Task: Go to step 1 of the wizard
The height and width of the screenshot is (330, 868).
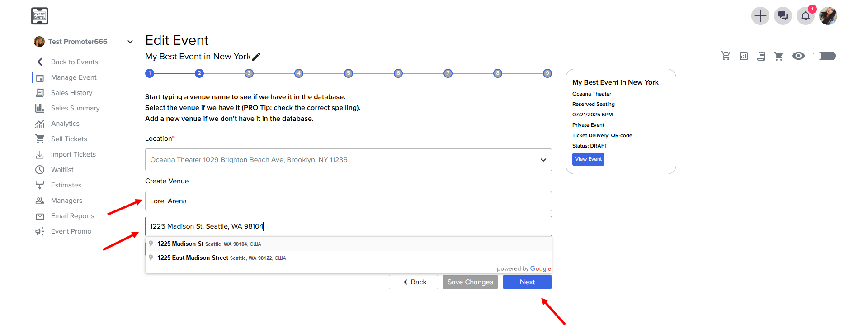Action: (150, 73)
